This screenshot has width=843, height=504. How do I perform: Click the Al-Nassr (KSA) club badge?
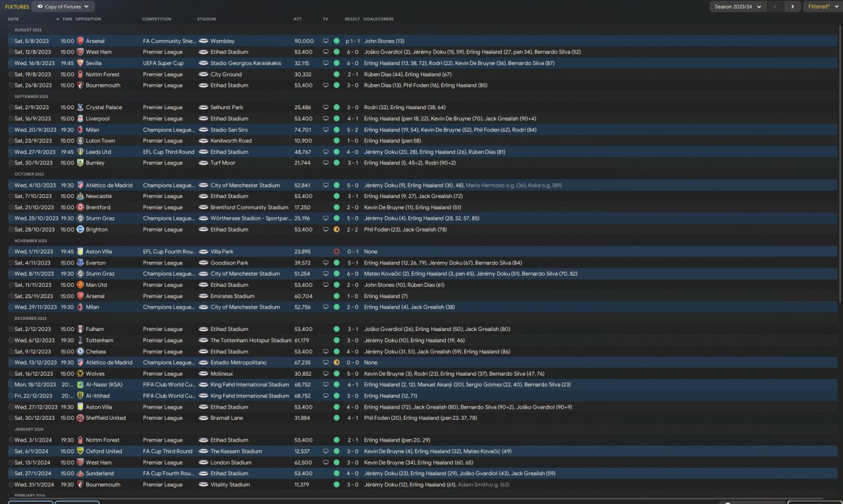point(80,384)
